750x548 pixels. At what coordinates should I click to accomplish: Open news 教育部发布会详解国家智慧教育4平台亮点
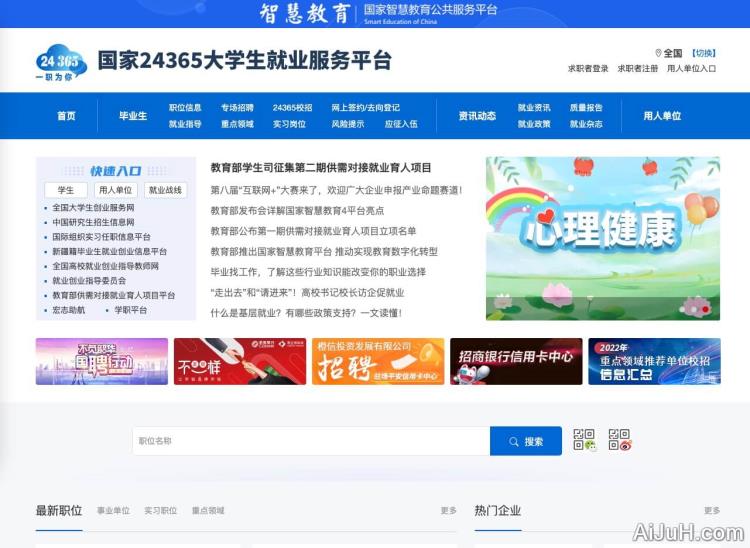pyautogui.click(x=297, y=211)
